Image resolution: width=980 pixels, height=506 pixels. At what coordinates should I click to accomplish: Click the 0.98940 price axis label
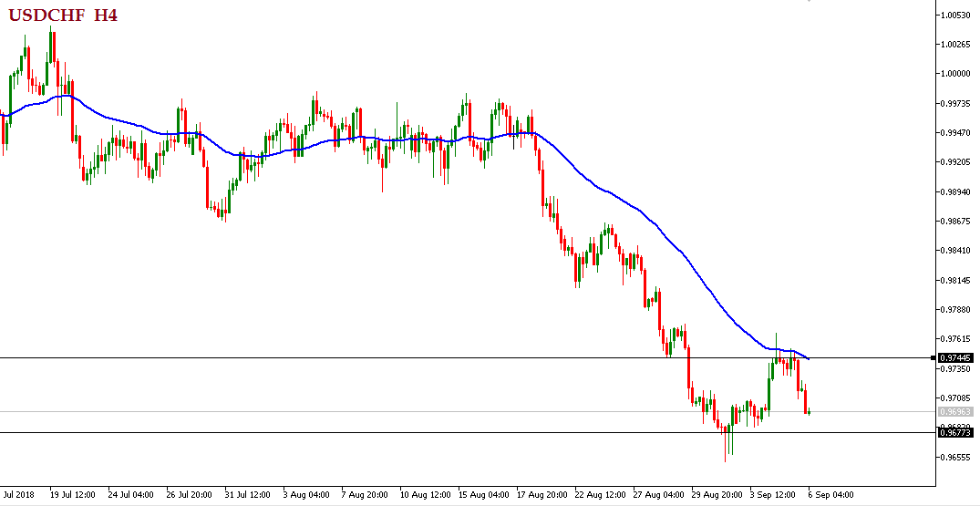[x=955, y=192]
